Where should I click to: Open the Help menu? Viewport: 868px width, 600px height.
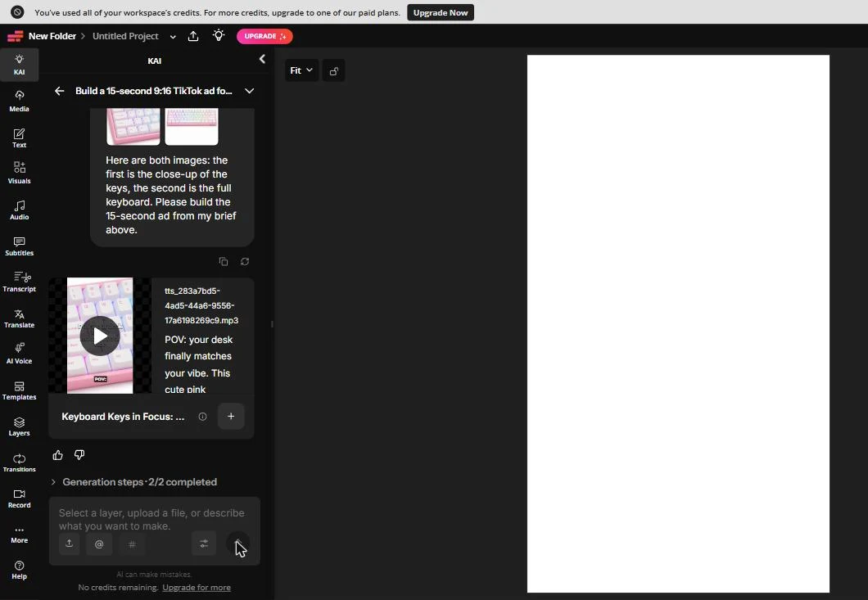(20, 570)
